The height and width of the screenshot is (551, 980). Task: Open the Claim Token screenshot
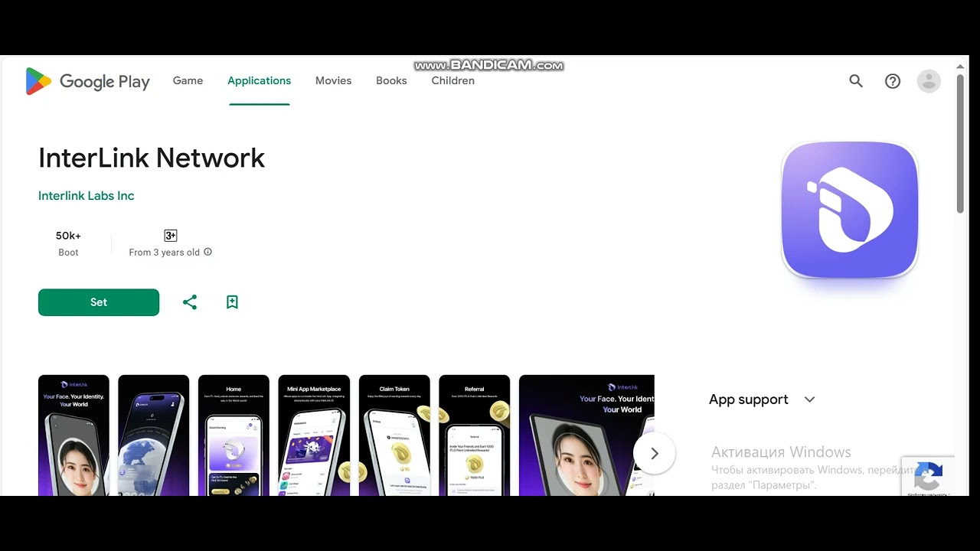point(394,435)
